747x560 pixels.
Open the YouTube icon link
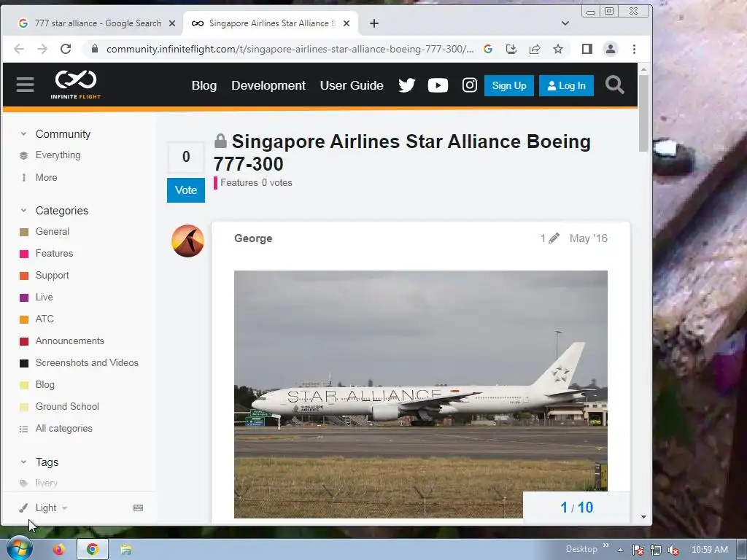(438, 85)
